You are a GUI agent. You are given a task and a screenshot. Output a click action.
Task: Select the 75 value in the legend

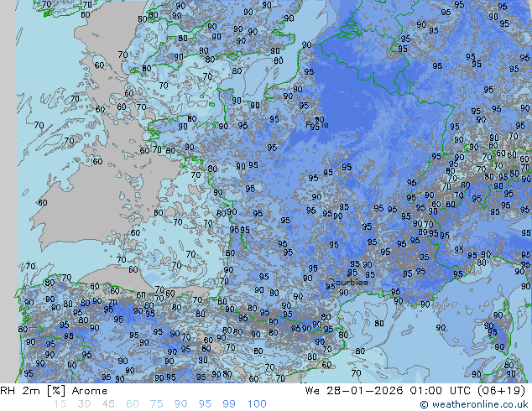(156, 404)
